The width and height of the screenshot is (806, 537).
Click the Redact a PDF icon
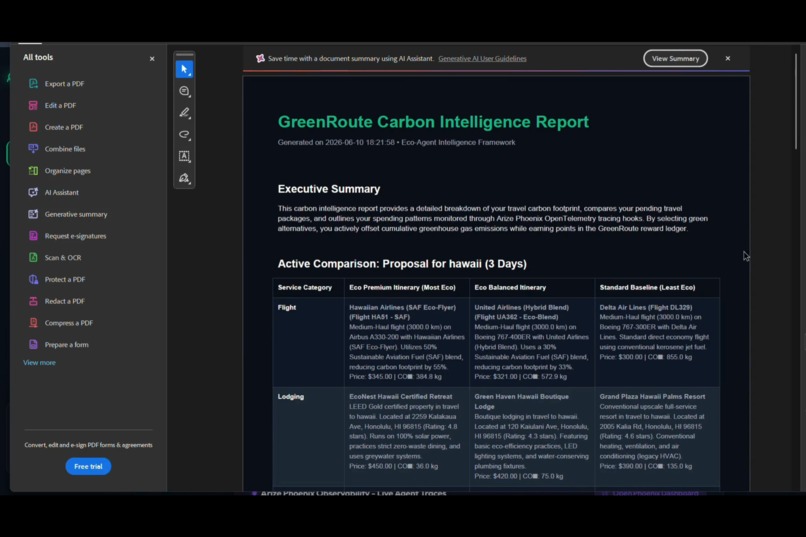point(33,301)
